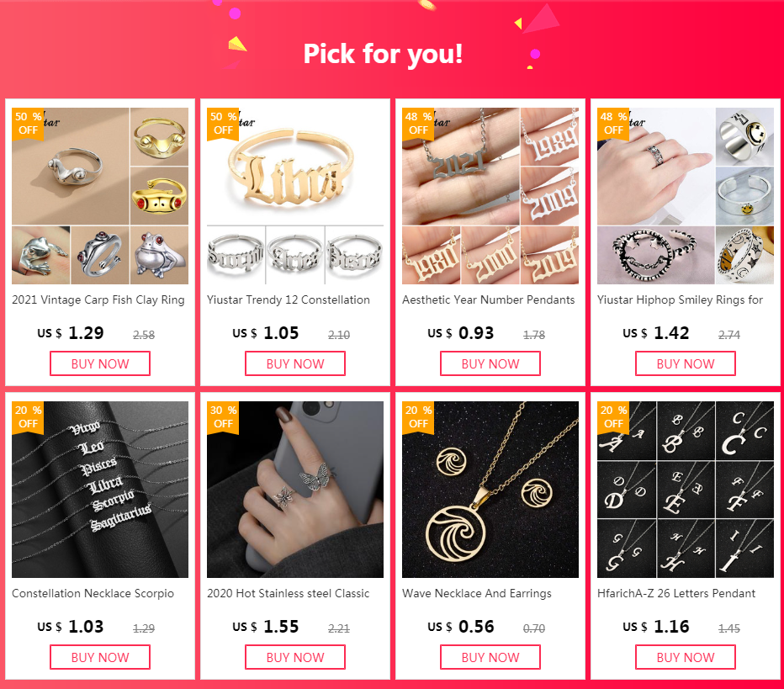Click BUY NOW for Yiustar 12 Constellation ring
Image resolution: width=784 pixels, height=689 pixels.
tap(295, 363)
